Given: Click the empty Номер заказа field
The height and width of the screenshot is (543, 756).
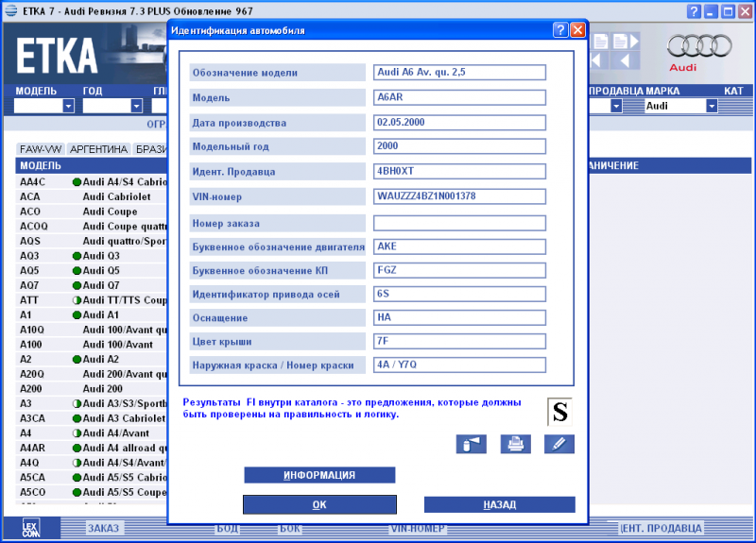Looking at the screenshot, I should 459,223.
